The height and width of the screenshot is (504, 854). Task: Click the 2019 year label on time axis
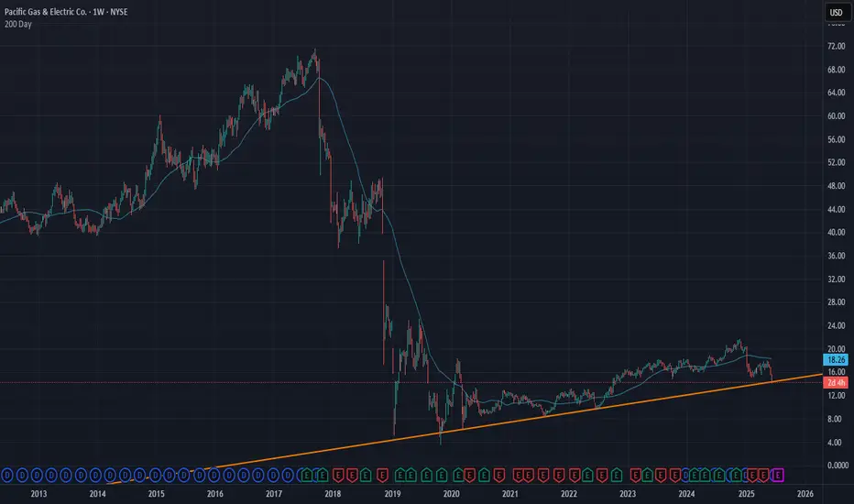(392, 494)
